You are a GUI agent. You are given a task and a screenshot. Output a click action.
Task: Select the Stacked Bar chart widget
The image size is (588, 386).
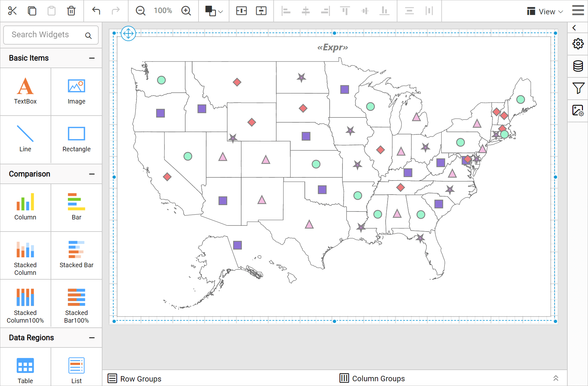coord(76,255)
